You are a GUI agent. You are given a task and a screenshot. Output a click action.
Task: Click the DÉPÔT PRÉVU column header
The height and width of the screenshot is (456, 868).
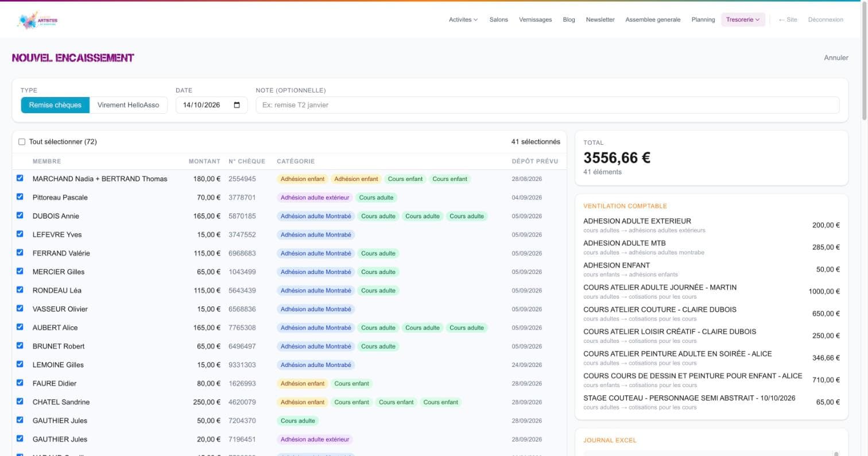pos(534,161)
